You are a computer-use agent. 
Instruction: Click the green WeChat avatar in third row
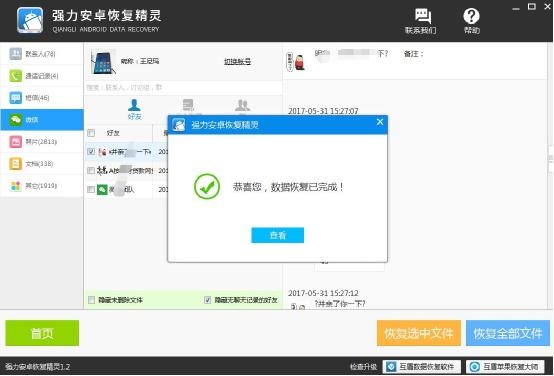point(102,189)
